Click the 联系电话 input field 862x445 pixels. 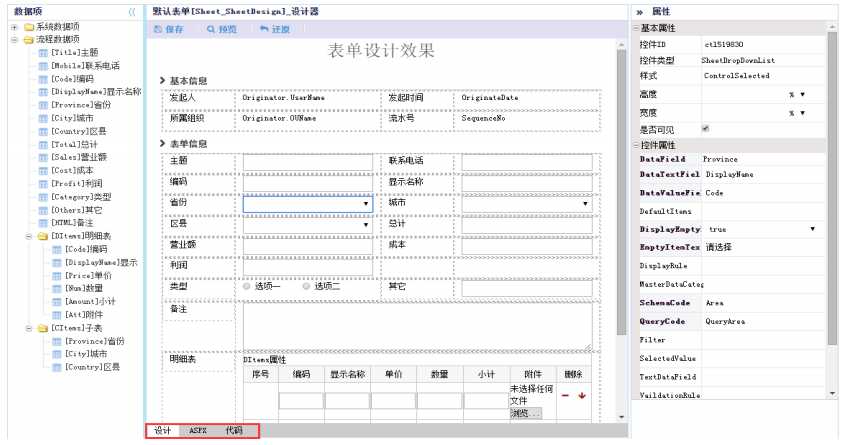(527, 163)
